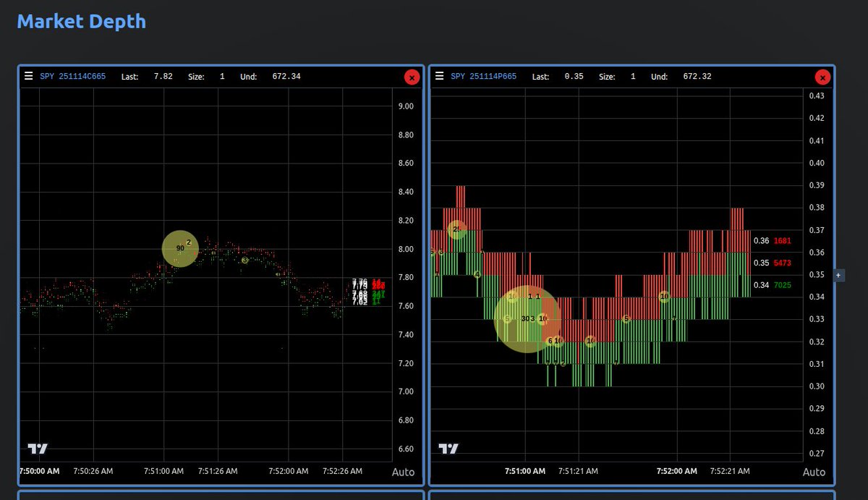Click the 0.38 price axis label
This screenshot has width=868, height=500.
817,208
